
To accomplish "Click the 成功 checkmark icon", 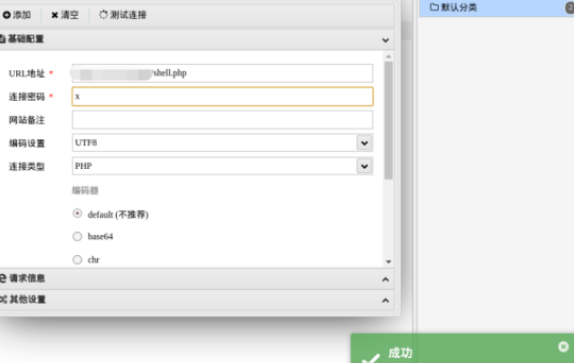I will tap(371, 358).
